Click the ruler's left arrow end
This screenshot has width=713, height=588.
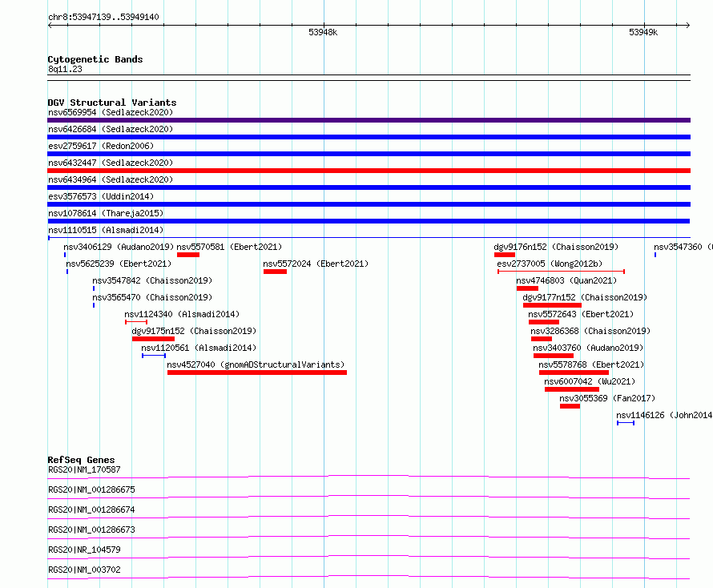pos(50,25)
